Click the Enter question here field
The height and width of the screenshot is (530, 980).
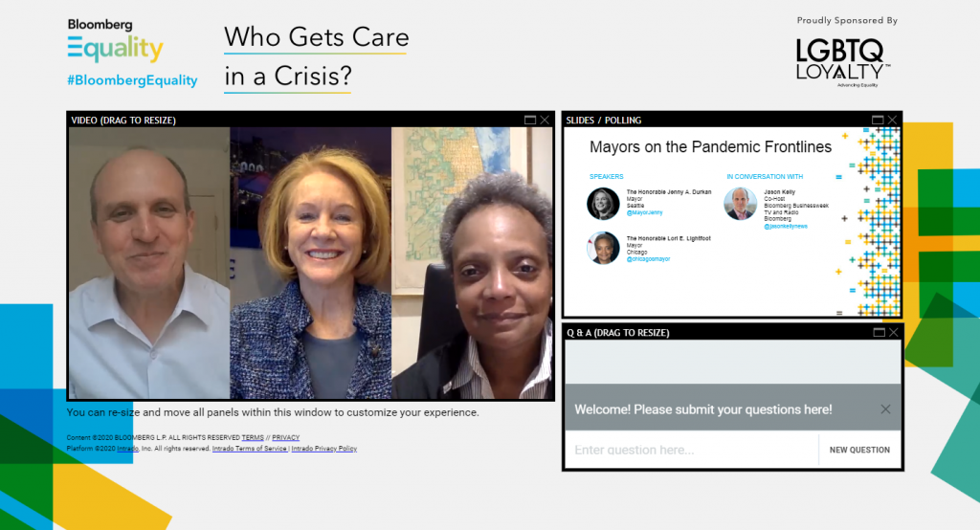pyautogui.click(x=692, y=450)
